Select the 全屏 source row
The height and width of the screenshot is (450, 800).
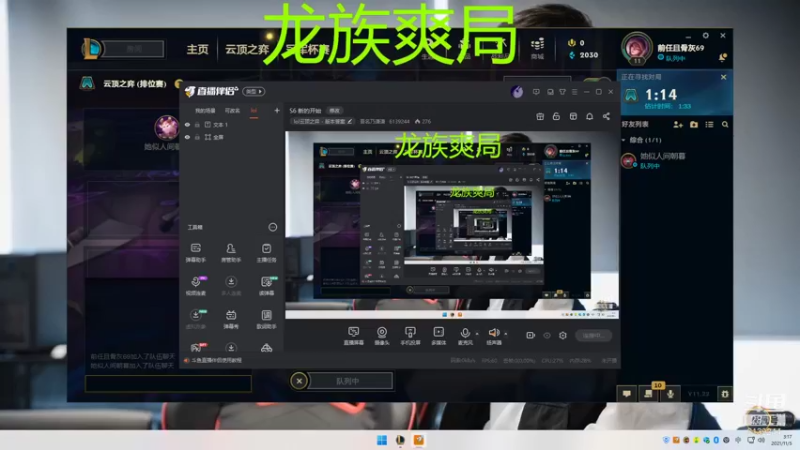click(x=232, y=137)
